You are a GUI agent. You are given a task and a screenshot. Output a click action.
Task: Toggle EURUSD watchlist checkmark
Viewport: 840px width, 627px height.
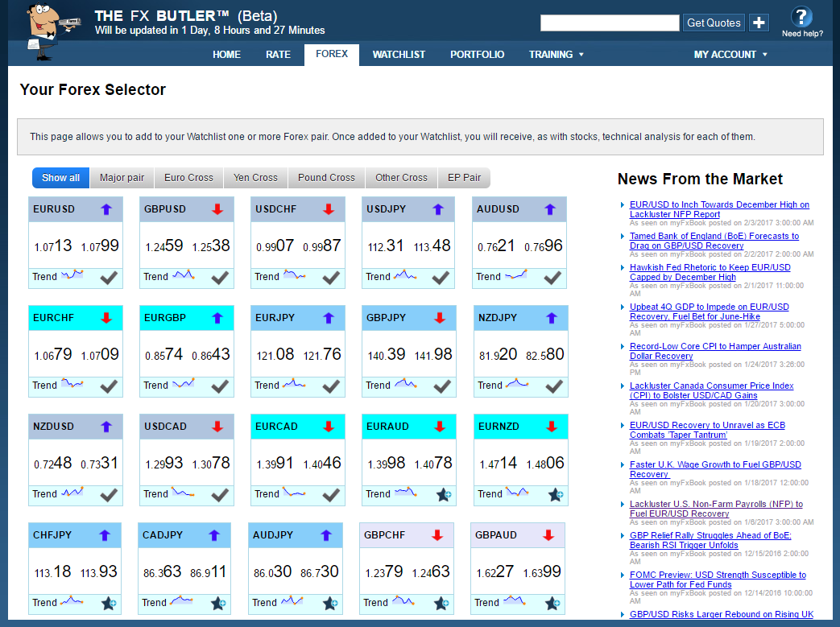109,278
